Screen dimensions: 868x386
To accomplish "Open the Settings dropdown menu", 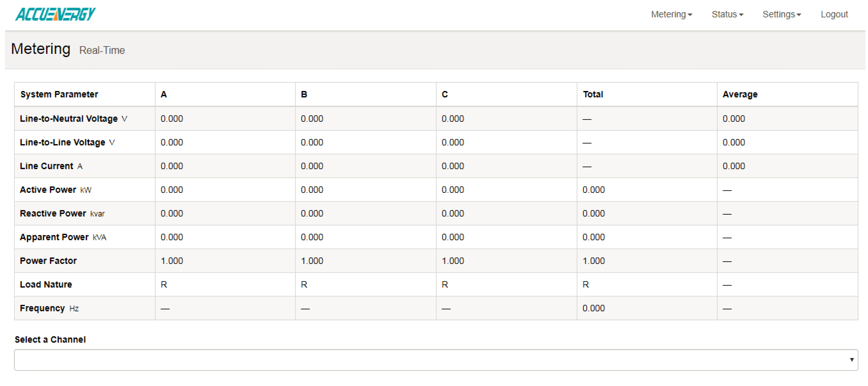I will tap(781, 14).
